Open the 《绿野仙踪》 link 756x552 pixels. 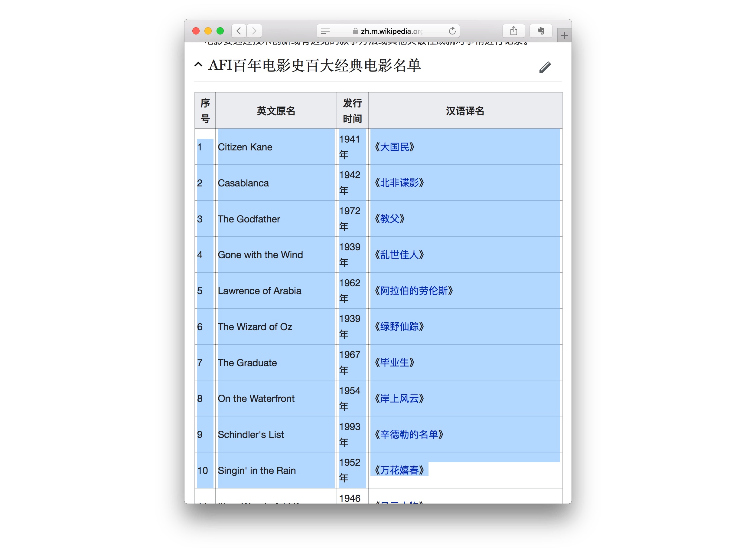point(399,327)
